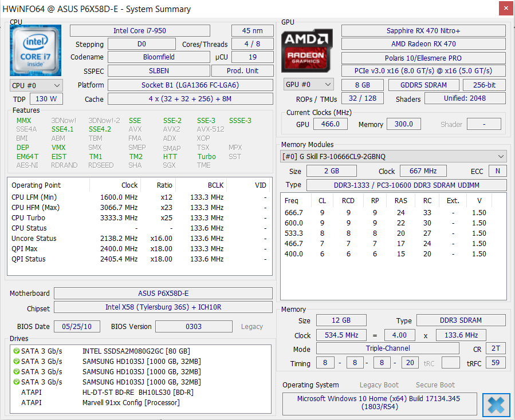Click the Codename value Bloomfield
515x420 pixels.
[159, 57]
